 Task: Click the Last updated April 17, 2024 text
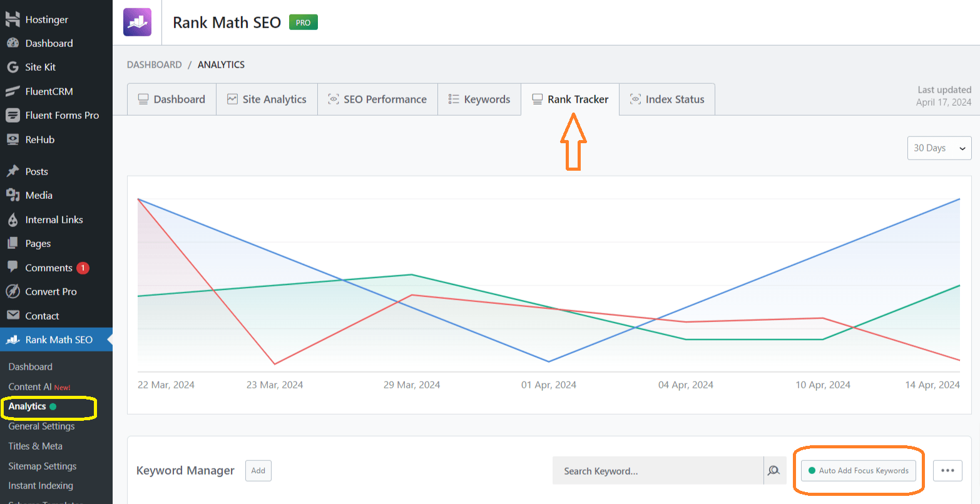click(944, 96)
